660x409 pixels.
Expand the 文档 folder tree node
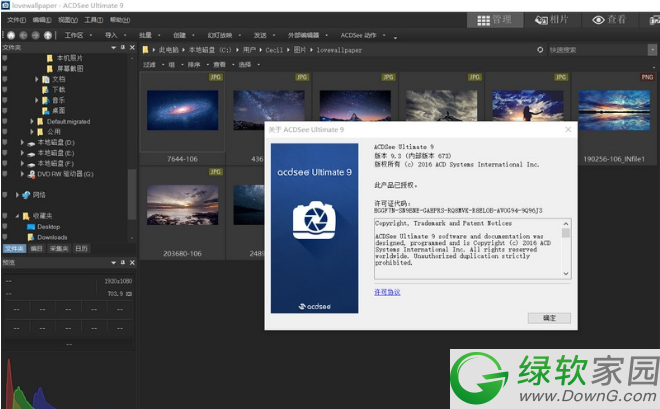(x=37, y=78)
